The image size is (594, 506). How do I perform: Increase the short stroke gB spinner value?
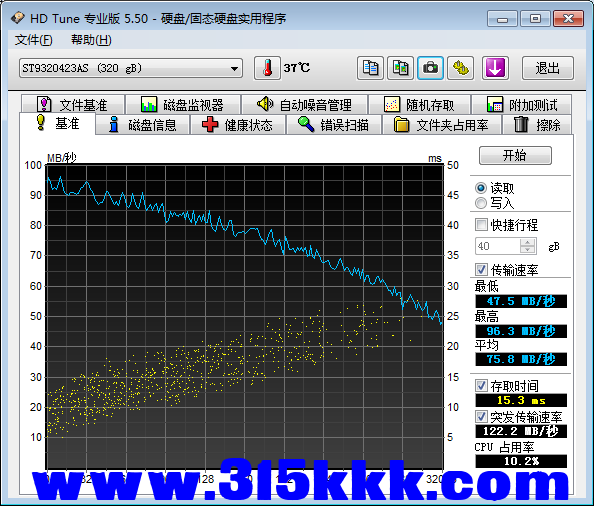[527, 242]
